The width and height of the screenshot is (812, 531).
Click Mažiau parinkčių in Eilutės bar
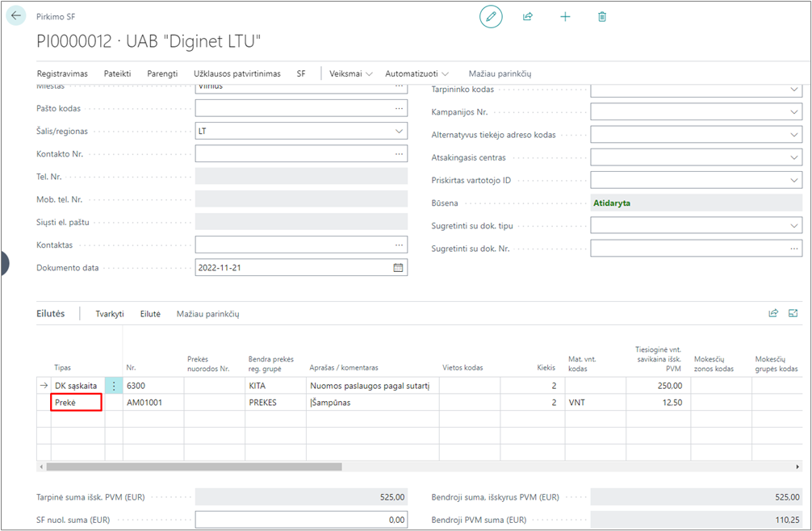coord(207,314)
